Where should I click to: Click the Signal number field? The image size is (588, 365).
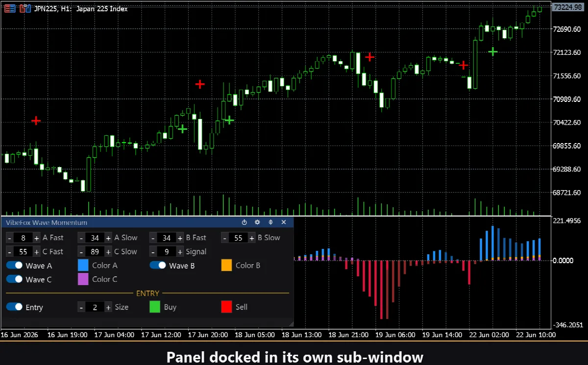pyautogui.click(x=167, y=251)
